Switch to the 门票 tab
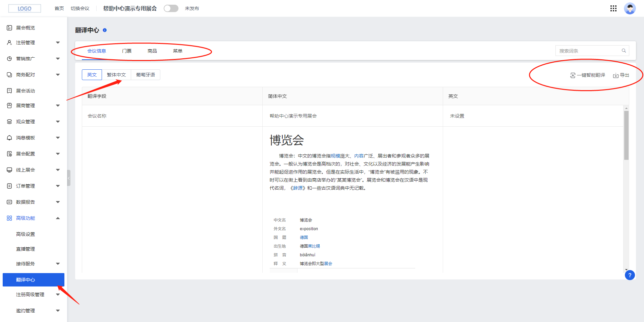Image resolution: width=644 pixels, height=322 pixels. (127, 51)
